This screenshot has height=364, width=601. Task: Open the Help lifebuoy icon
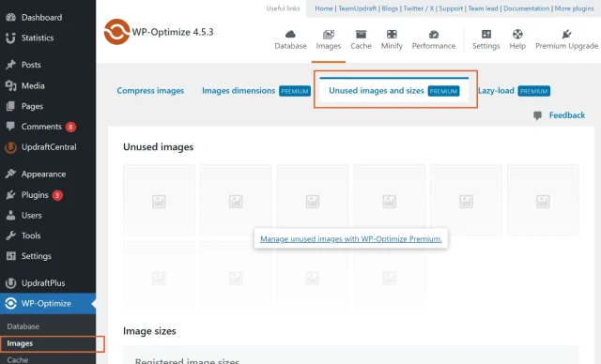tap(517, 34)
